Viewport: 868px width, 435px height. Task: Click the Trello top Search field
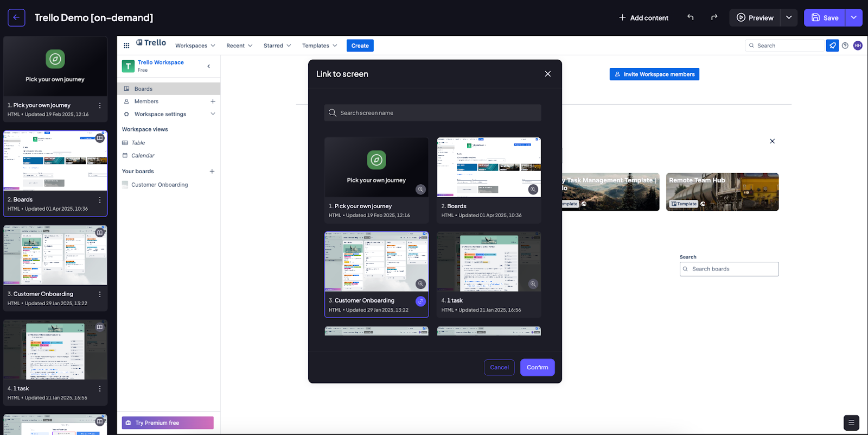tap(785, 46)
